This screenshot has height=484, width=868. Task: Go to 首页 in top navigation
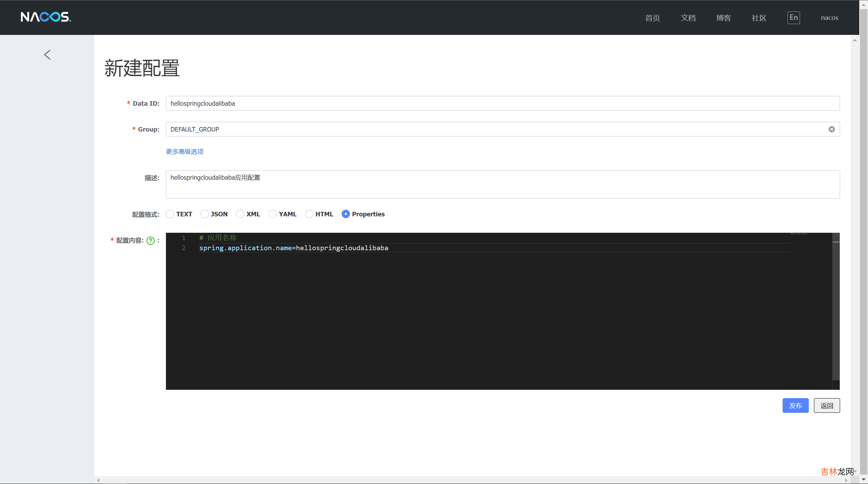point(652,18)
